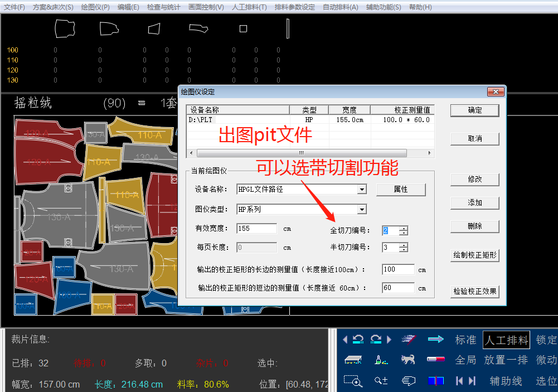558x392 pixels.
Task: Click the brush cleanup tool icon
Action: pos(379,360)
